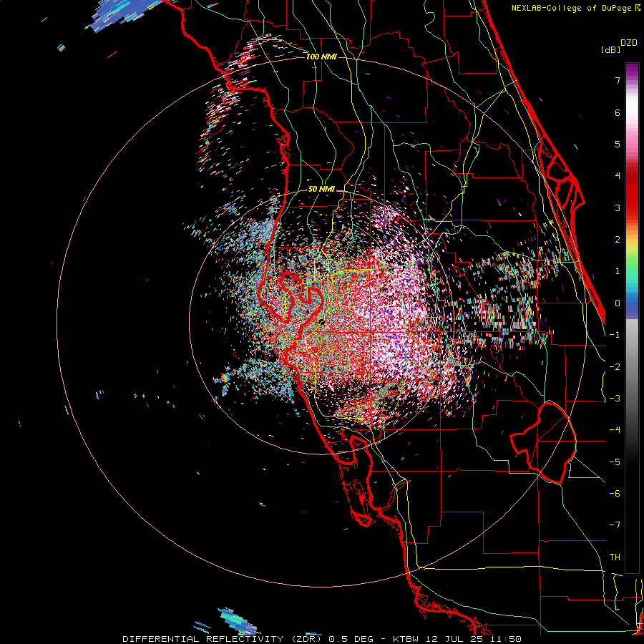644x644 pixels.
Task: Click the positive 3 value on the color scale
Action: click(618, 208)
